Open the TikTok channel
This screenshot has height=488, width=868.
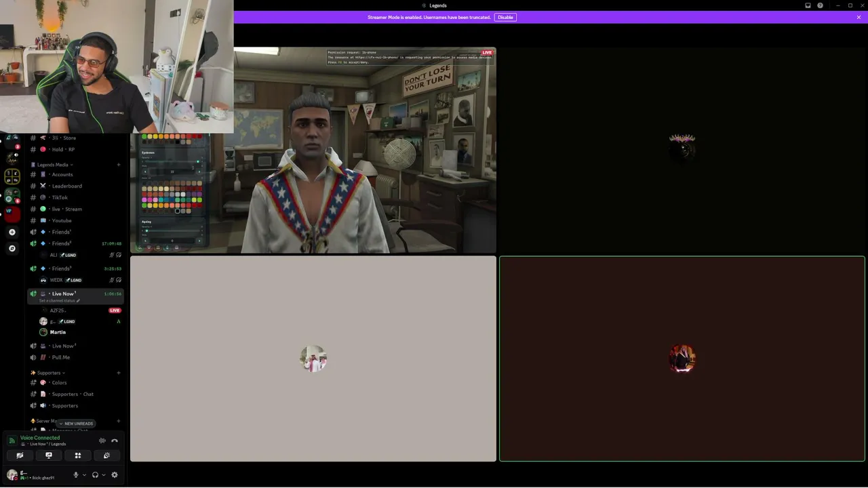(75, 197)
